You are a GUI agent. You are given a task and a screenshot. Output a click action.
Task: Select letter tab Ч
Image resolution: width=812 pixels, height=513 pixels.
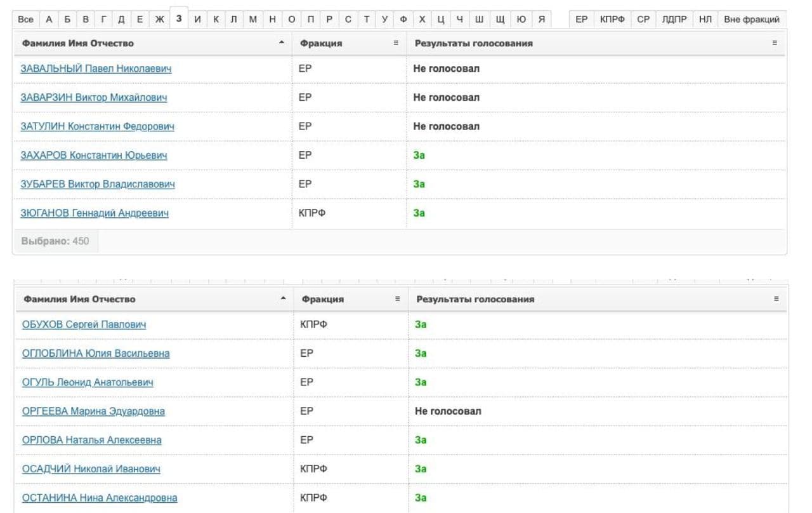tap(460, 20)
